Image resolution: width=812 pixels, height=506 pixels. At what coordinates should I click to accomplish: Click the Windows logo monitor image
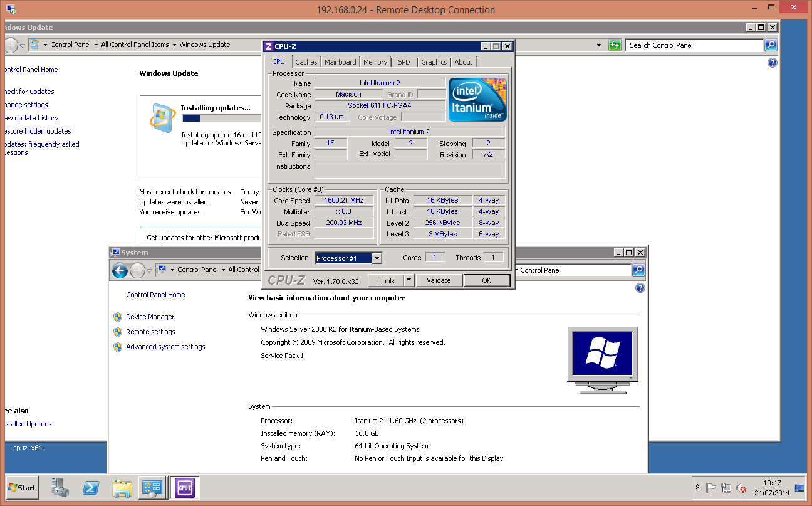(x=602, y=360)
